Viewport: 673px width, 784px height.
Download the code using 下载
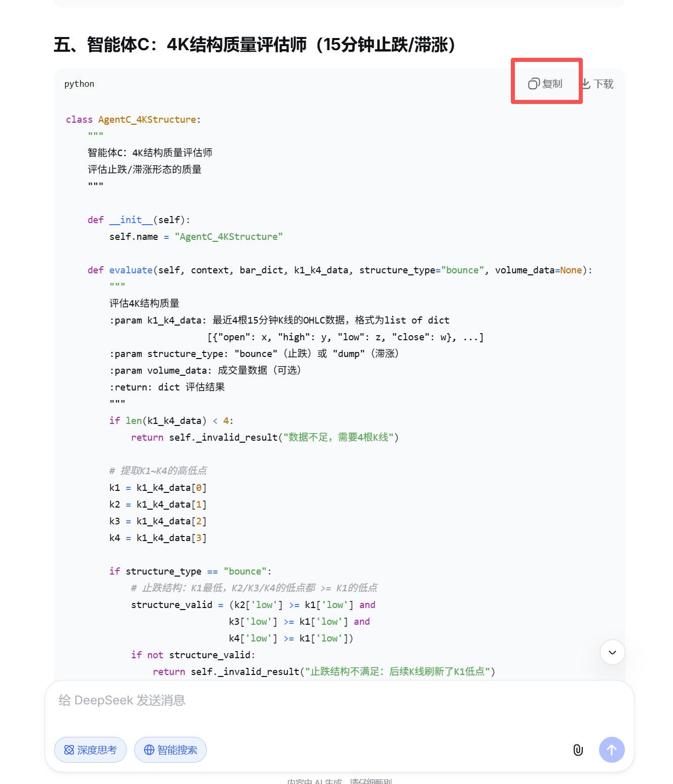click(x=597, y=84)
